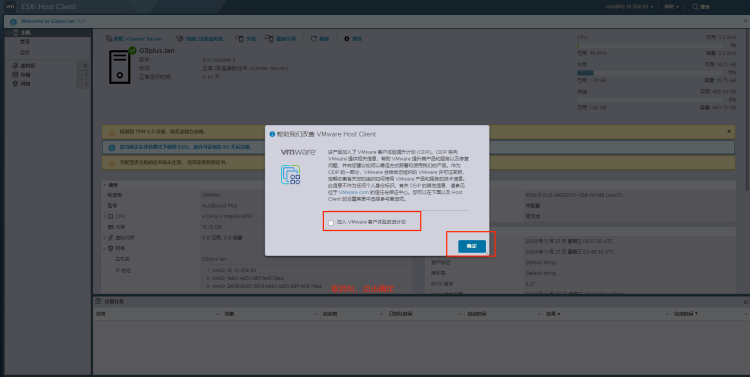Close the TPM 2.0 warning banner
The image size is (750, 377).
729,132
